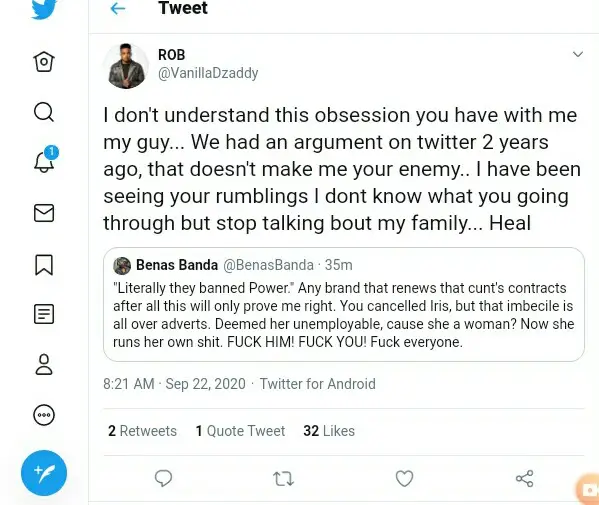
Task: Compose a new tweet with feather button
Action: (x=44, y=473)
